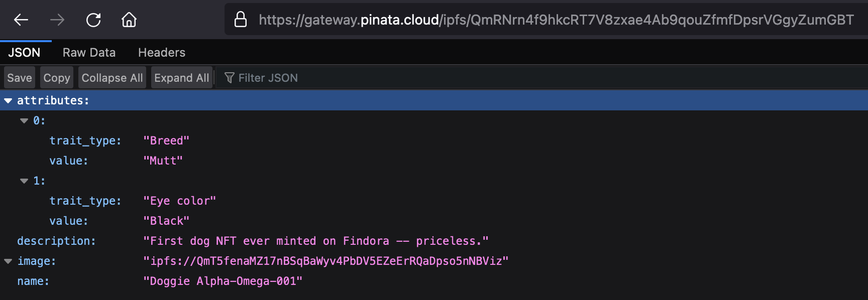The image size is (868, 300).
Task: Click the padlock site security icon
Action: point(241,20)
